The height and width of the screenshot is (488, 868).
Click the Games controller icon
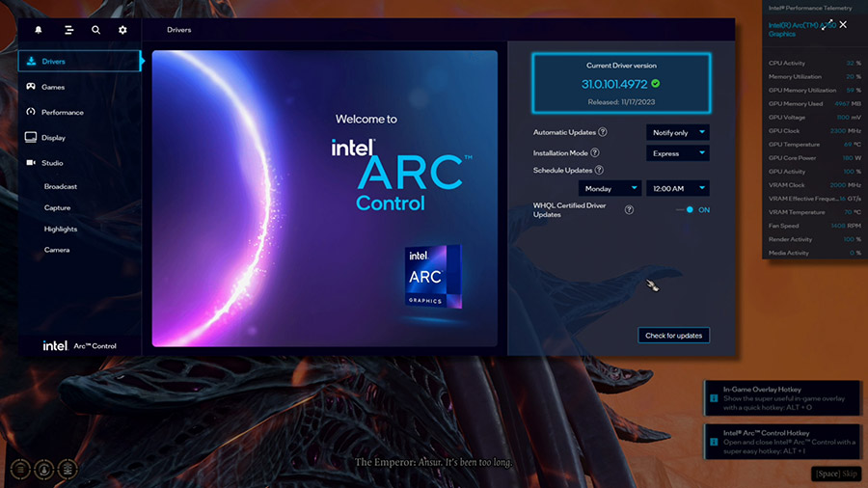click(x=31, y=86)
